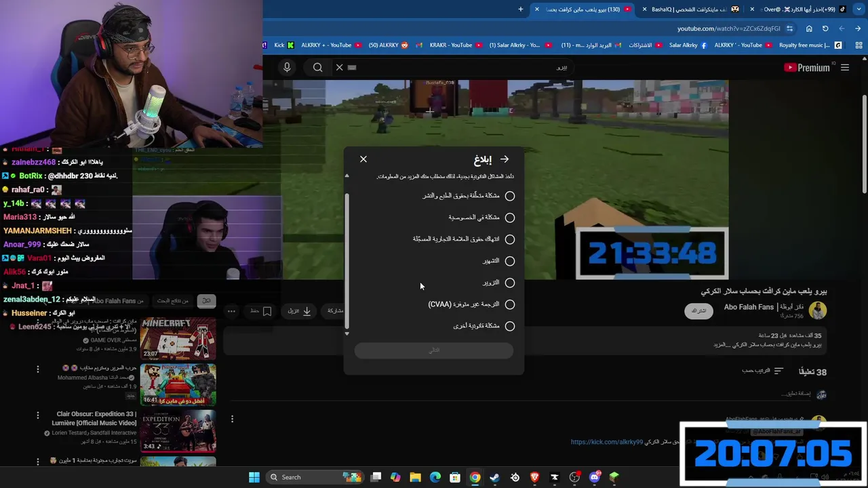Click the report dialog scrollbar up arrow
This screenshot has height=488, width=868.
[347, 176]
